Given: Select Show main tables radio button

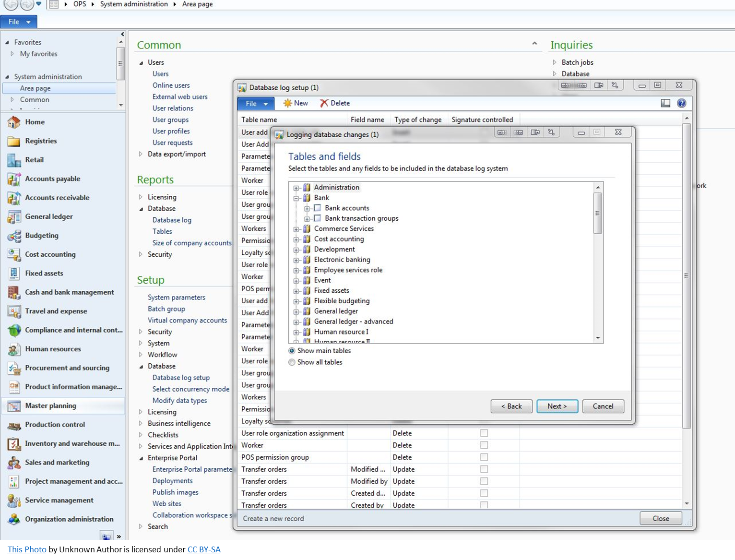Looking at the screenshot, I should [x=292, y=351].
